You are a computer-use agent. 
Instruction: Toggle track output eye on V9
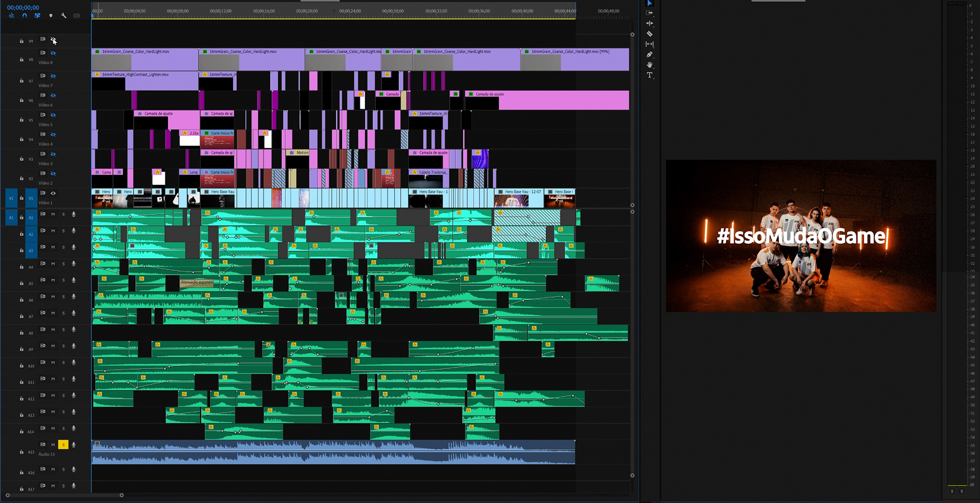coord(53,39)
